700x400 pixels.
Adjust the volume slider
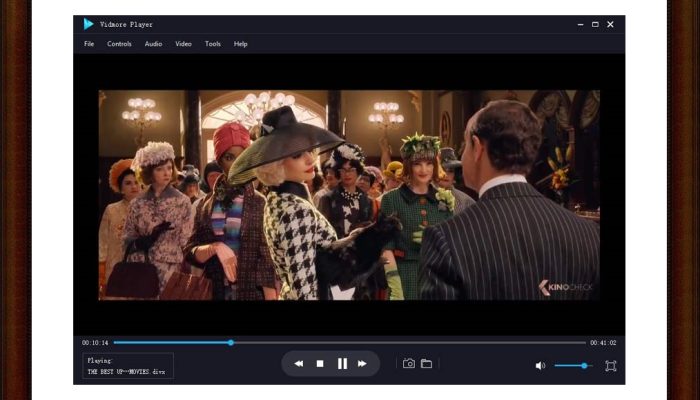tap(573, 366)
